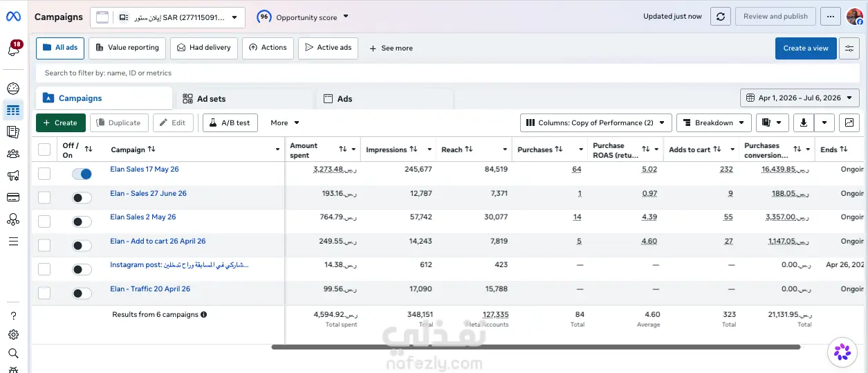Open the three-dot more options button
Screen dimensions: 868x373
[x=831, y=17]
